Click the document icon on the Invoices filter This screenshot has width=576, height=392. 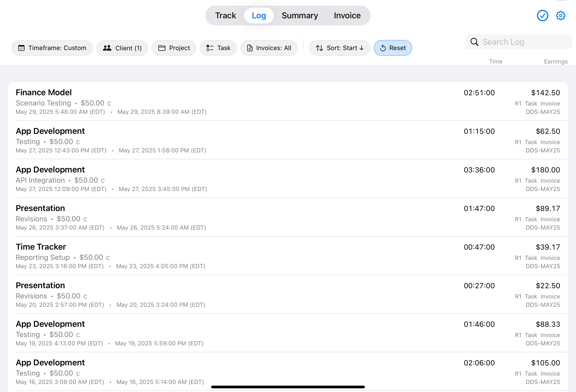[249, 48]
